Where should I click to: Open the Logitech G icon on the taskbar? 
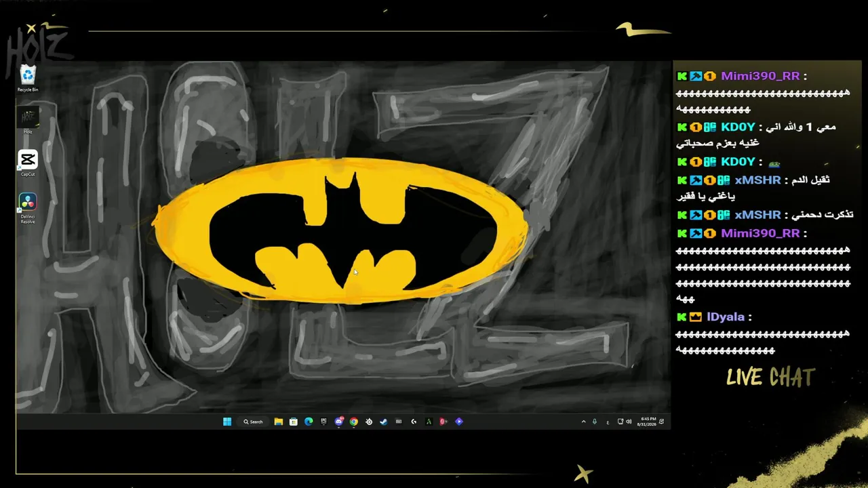coord(414,422)
